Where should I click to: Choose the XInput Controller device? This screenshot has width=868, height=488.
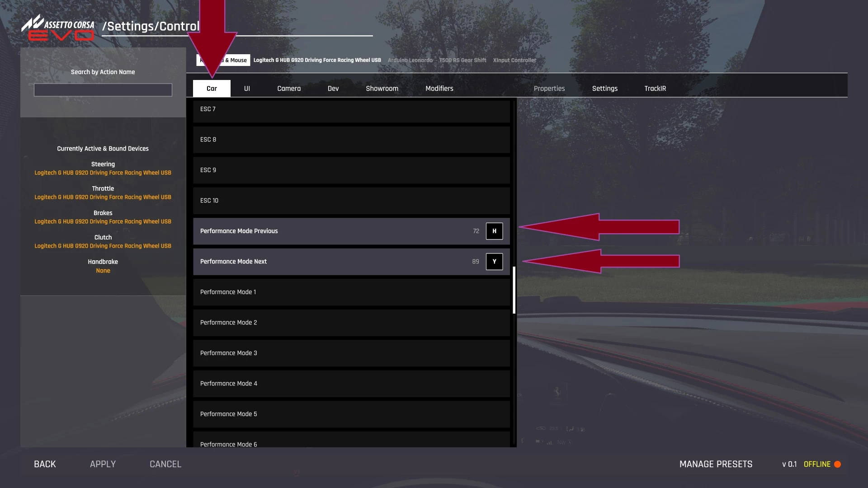coord(514,60)
